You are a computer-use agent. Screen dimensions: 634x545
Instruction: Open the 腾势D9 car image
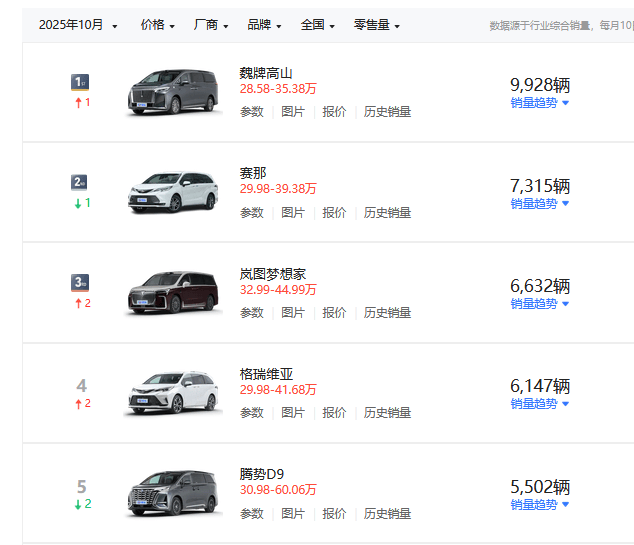173,493
